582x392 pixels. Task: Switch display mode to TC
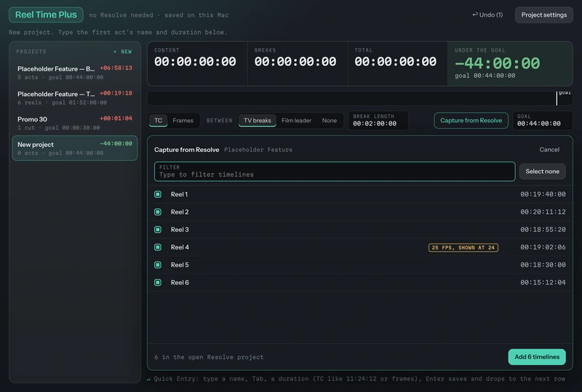pyautogui.click(x=158, y=121)
